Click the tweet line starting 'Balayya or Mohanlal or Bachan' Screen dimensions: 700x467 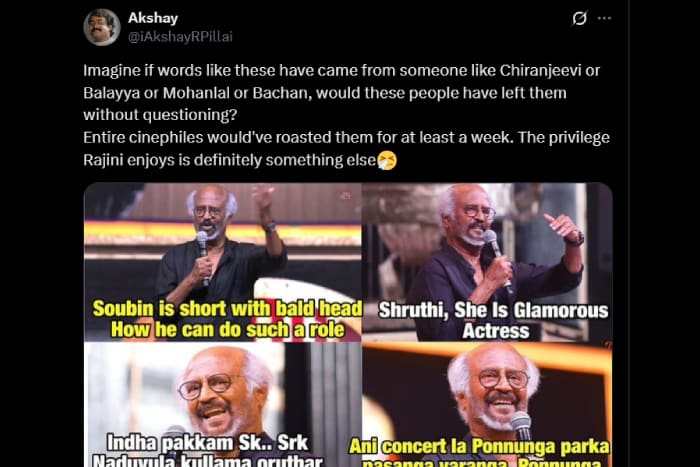(x=325, y=93)
